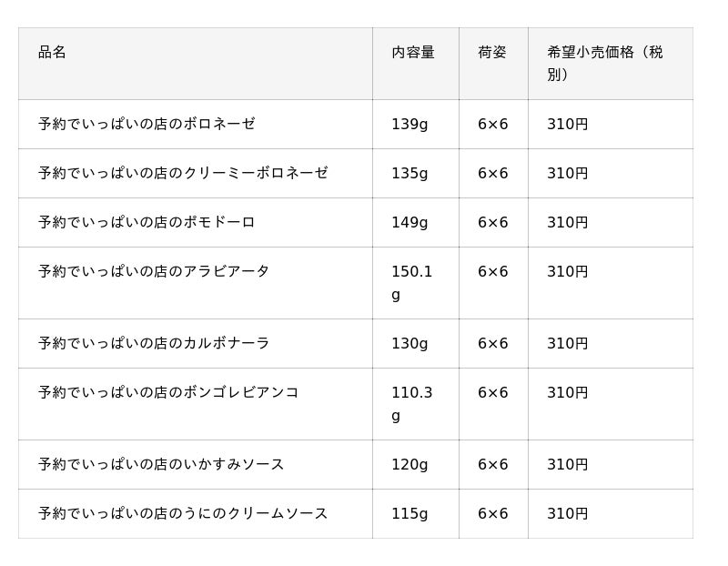The image size is (728, 566).
Task: Select the クリーミーボロネーゼ product name cell
Action: [183, 173]
